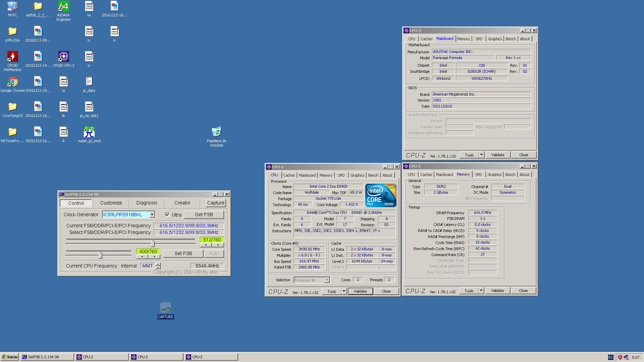Select the iv file icon
The height and width of the screenshot is (362, 644).
click(x=114, y=34)
